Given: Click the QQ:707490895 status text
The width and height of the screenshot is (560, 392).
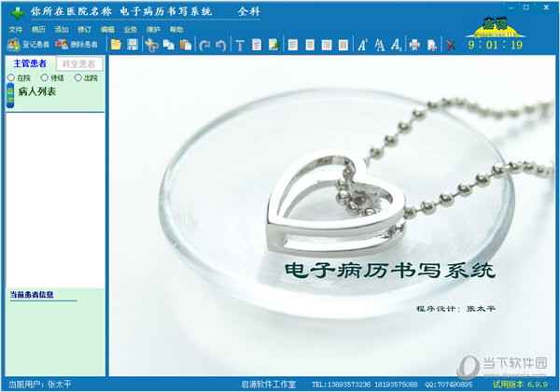Looking at the screenshot, I should tap(449, 385).
